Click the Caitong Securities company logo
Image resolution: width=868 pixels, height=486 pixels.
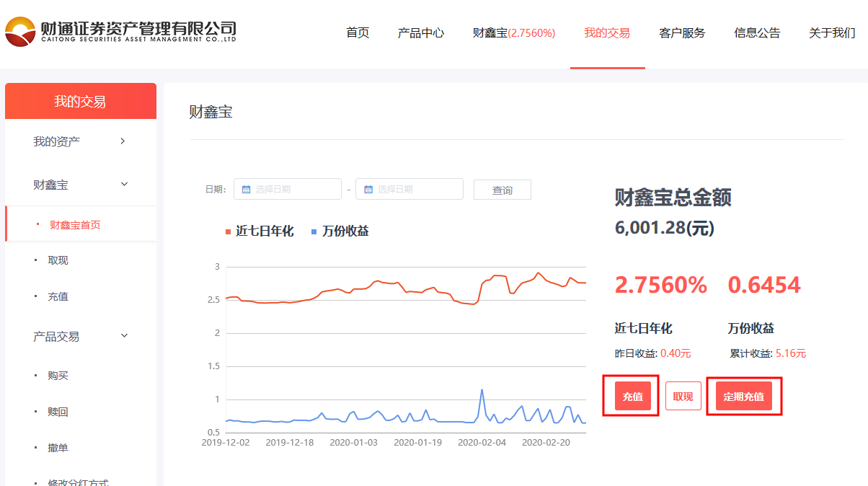(x=120, y=31)
